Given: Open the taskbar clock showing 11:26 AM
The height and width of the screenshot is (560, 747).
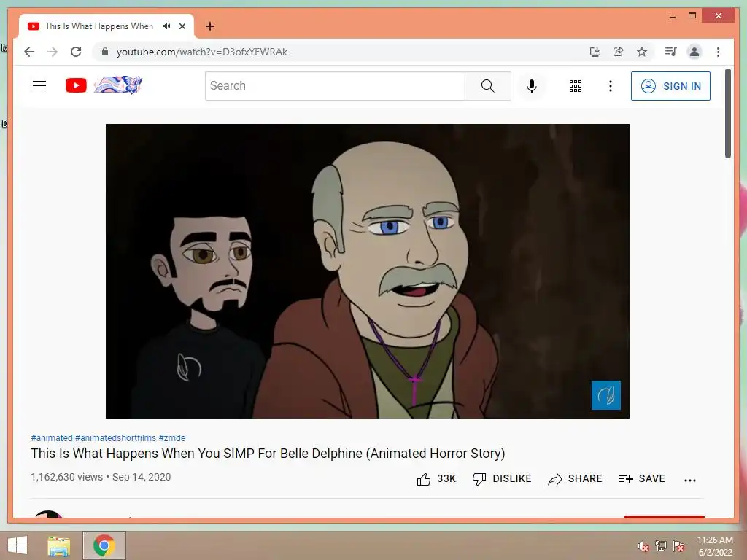Looking at the screenshot, I should 715,546.
